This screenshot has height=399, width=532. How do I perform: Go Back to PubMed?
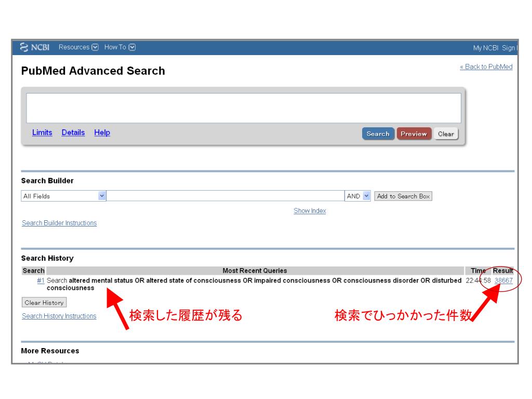tap(486, 67)
